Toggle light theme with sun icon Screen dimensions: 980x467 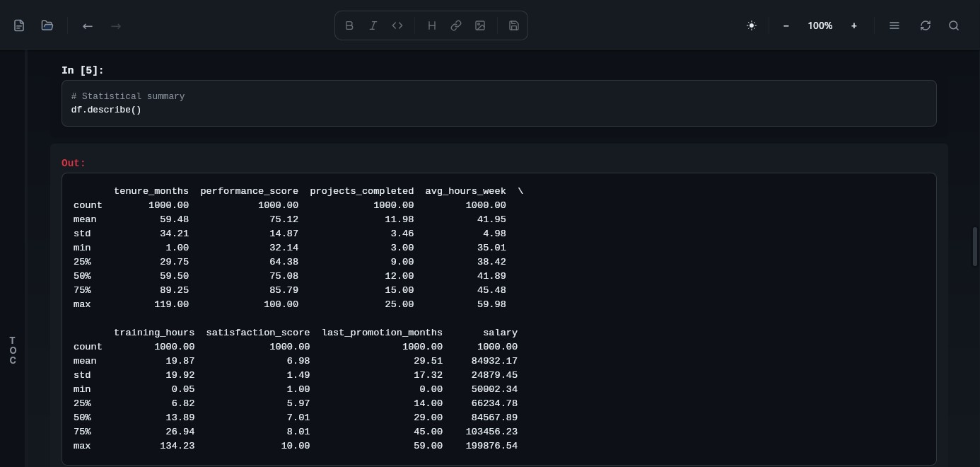coord(752,25)
